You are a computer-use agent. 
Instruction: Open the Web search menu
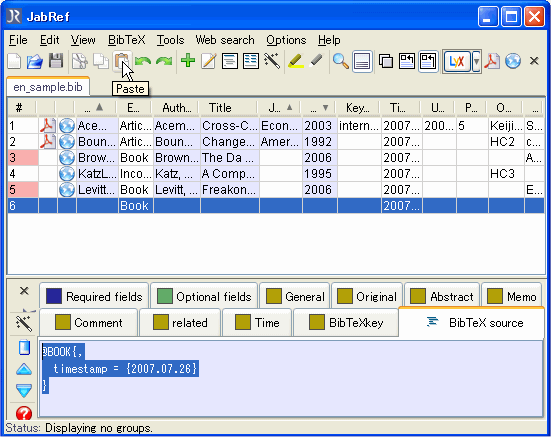pyautogui.click(x=225, y=40)
